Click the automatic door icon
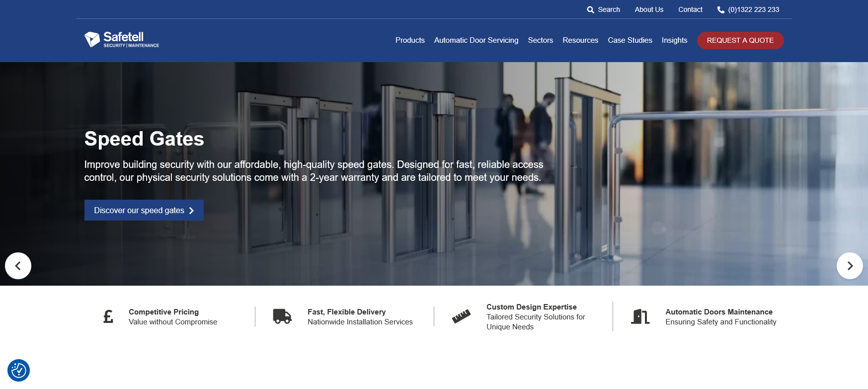The width and height of the screenshot is (868, 389). coord(640,316)
